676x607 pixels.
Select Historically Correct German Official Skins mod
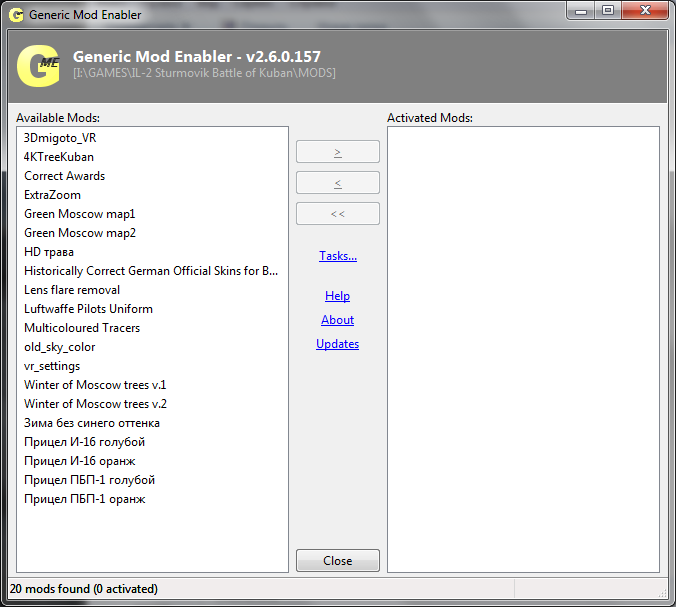point(151,271)
